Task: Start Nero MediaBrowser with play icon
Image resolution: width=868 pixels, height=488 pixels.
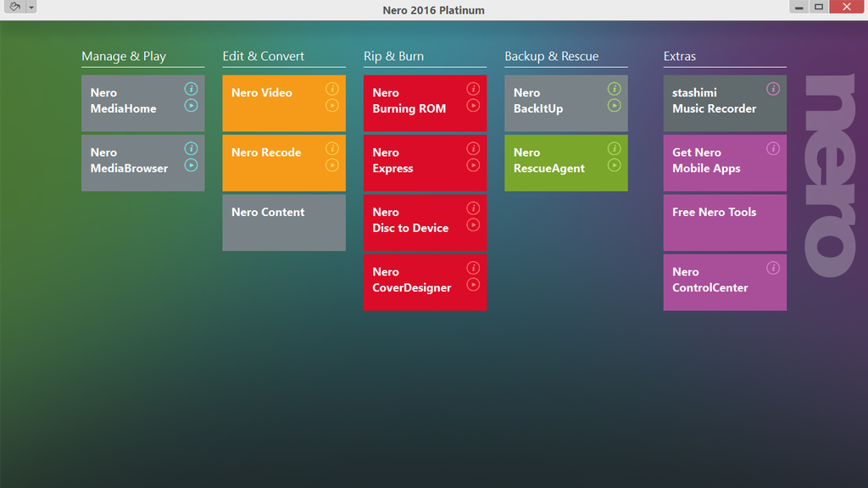Action: (191, 165)
